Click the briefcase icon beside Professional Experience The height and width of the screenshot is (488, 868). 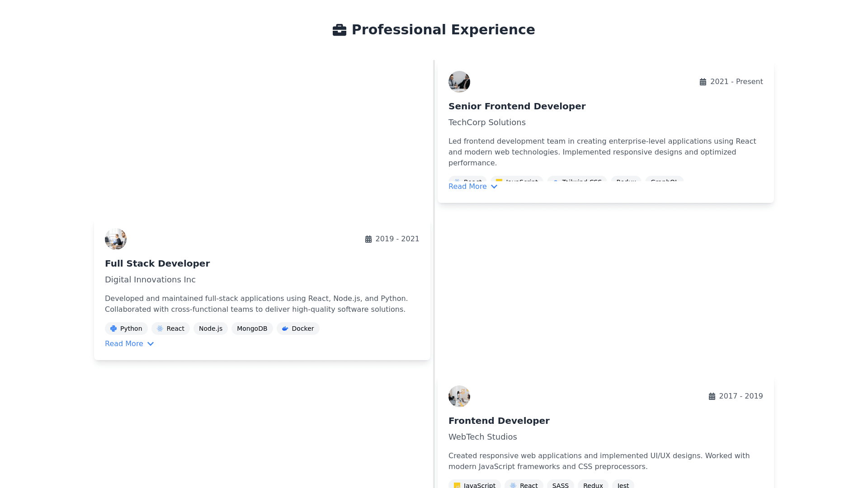click(x=339, y=30)
